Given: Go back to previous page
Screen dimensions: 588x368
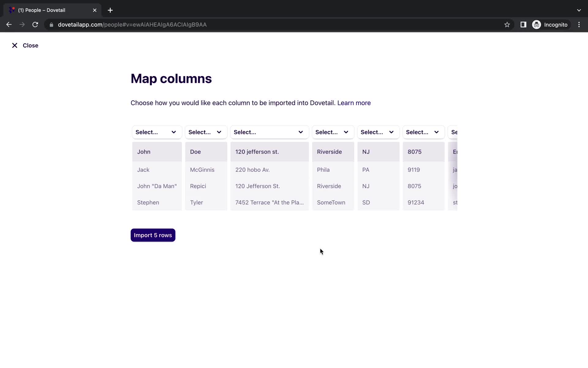Looking at the screenshot, I should point(9,25).
